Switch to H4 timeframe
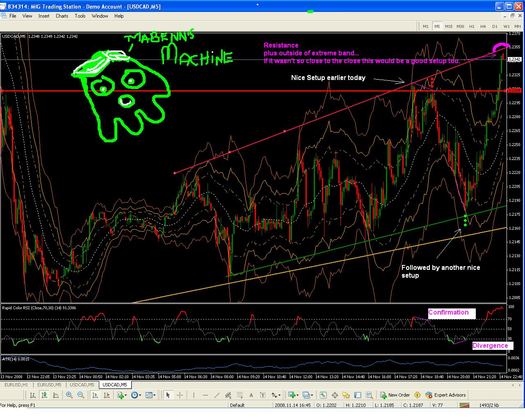The image size is (525, 420). click(483, 26)
